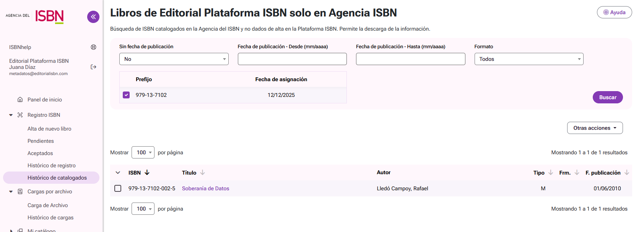This screenshot has height=232, width=644.
Task: Select the row checkbox for 979-13-7102-002-5
Action: 118,188
